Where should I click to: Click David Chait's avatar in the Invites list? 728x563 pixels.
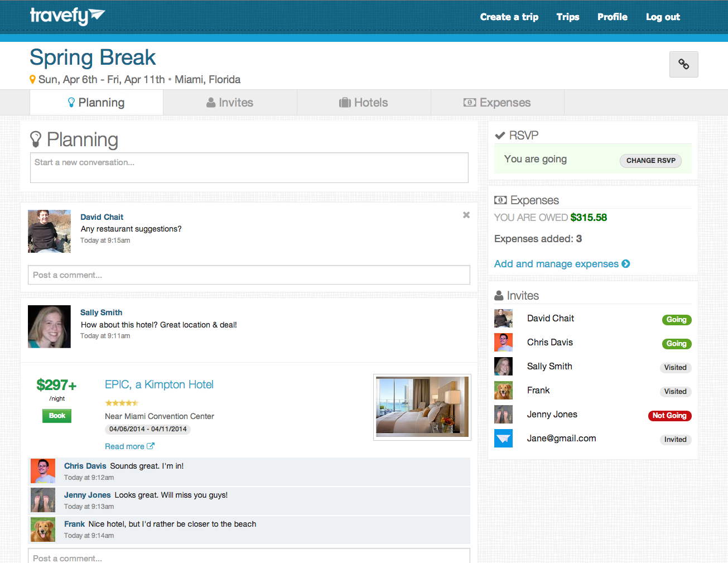click(x=503, y=319)
